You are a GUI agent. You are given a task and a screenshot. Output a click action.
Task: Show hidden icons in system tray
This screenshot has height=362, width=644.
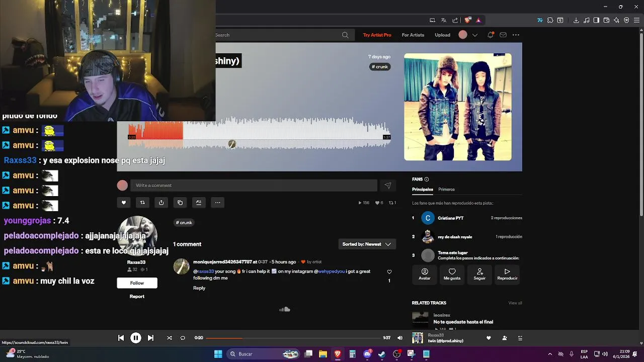coord(550,354)
